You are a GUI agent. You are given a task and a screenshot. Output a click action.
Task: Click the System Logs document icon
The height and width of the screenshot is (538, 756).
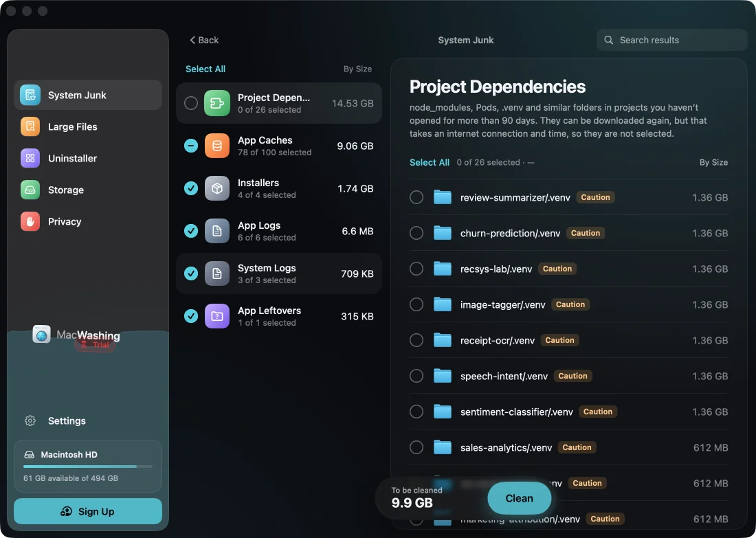217,274
